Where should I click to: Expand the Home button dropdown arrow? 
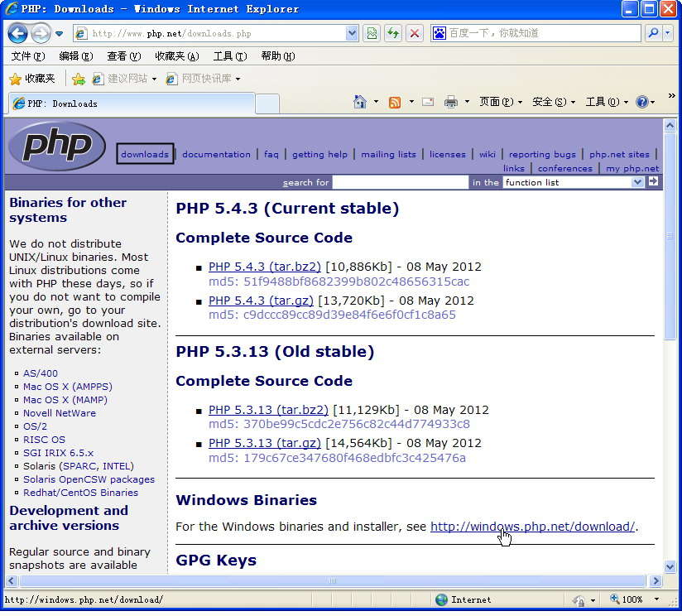377,102
